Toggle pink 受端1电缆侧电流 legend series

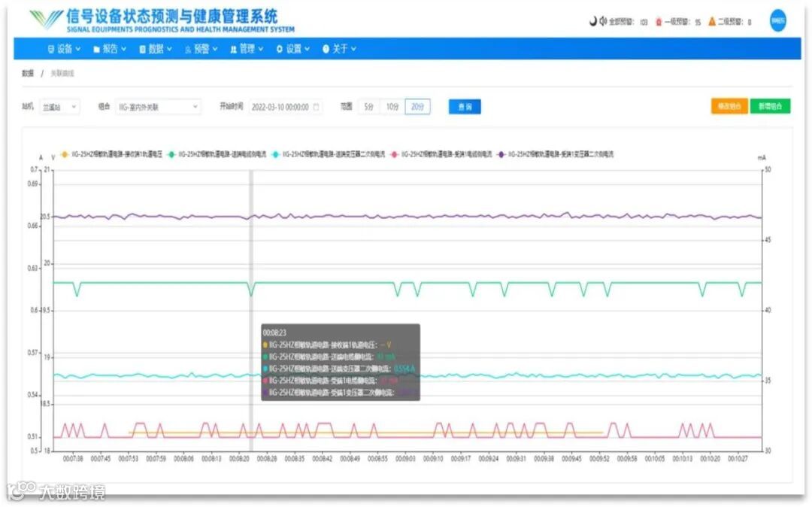coord(441,154)
